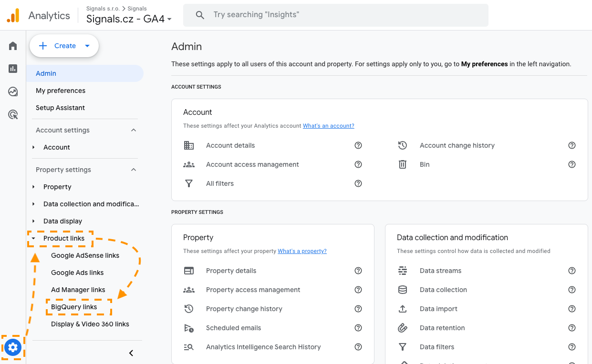592x364 pixels.
Task: Open the Explore icon in left rail
Action: click(13, 91)
